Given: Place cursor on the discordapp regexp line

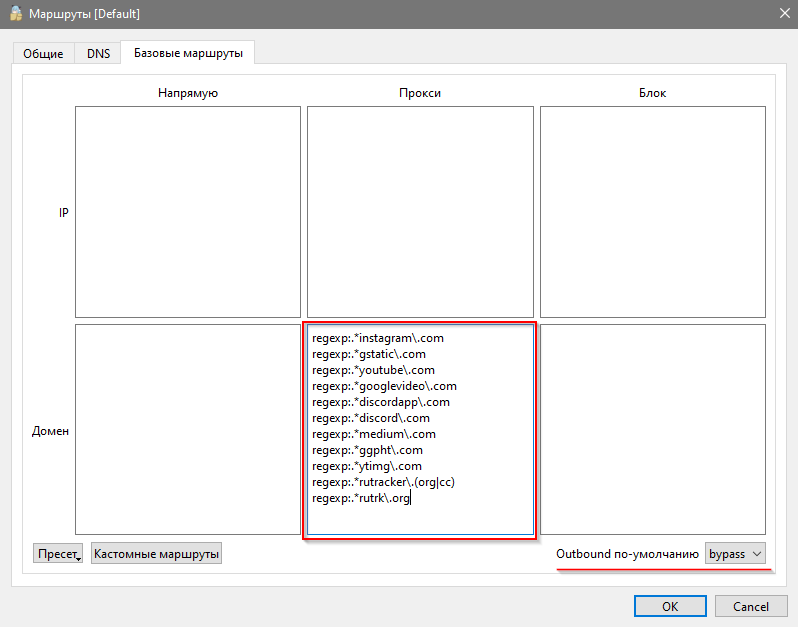Looking at the screenshot, I should pyautogui.click(x=380, y=402).
